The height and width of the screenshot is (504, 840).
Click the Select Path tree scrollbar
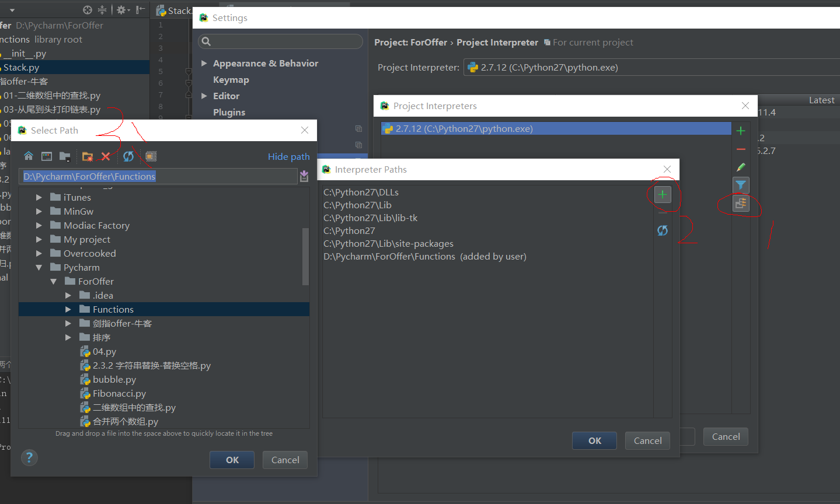pos(305,257)
